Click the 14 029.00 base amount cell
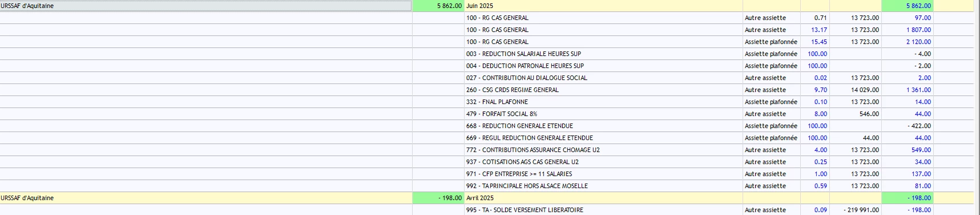Screen dimensions: 980x215 856,90
